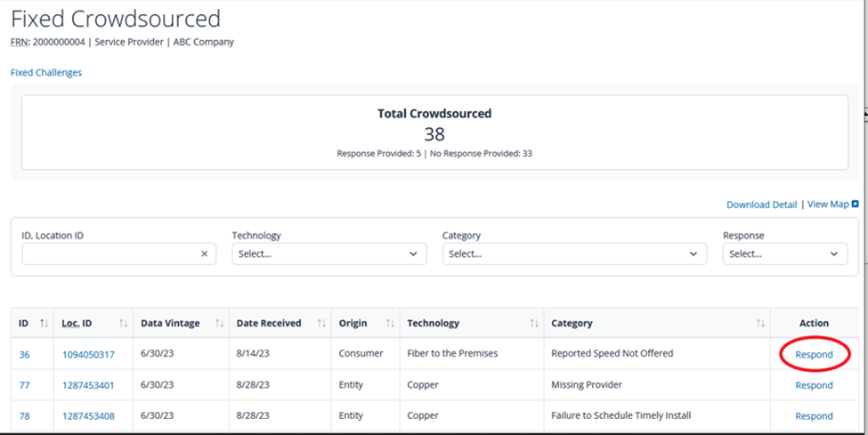Sort table by ID column arrows
The image size is (868, 435).
pyautogui.click(x=44, y=324)
